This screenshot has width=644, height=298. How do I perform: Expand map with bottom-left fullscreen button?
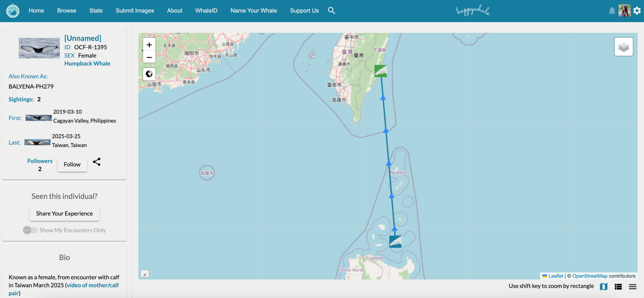145,274
